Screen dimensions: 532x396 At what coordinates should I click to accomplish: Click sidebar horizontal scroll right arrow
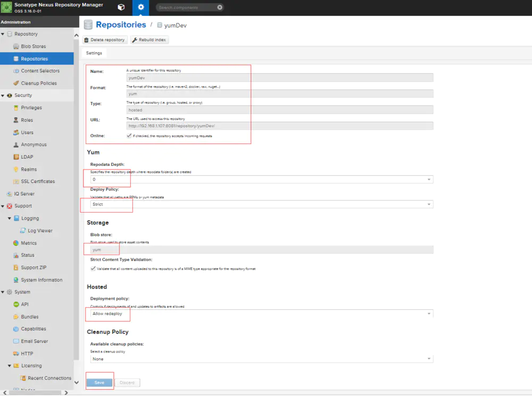pos(66,393)
